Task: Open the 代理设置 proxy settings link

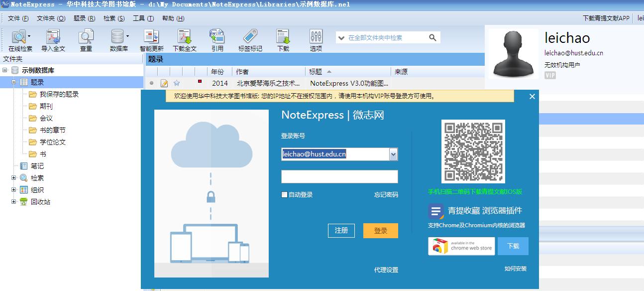Action: [x=386, y=270]
